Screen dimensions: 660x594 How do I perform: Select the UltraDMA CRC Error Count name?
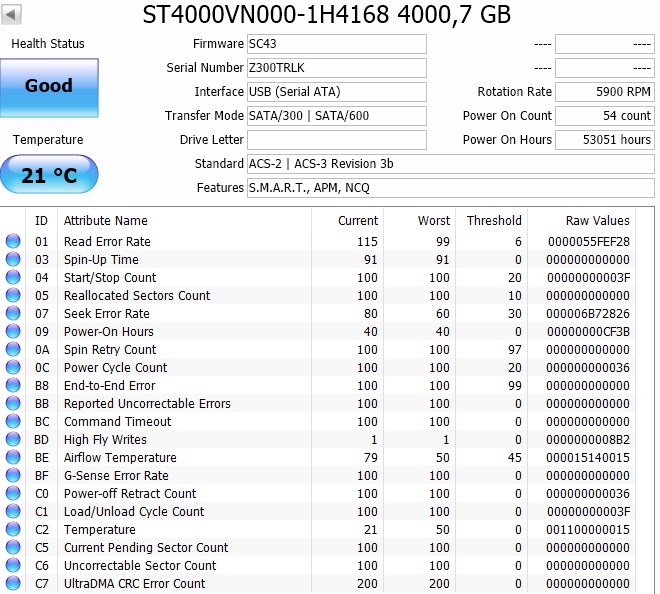coord(134,583)
